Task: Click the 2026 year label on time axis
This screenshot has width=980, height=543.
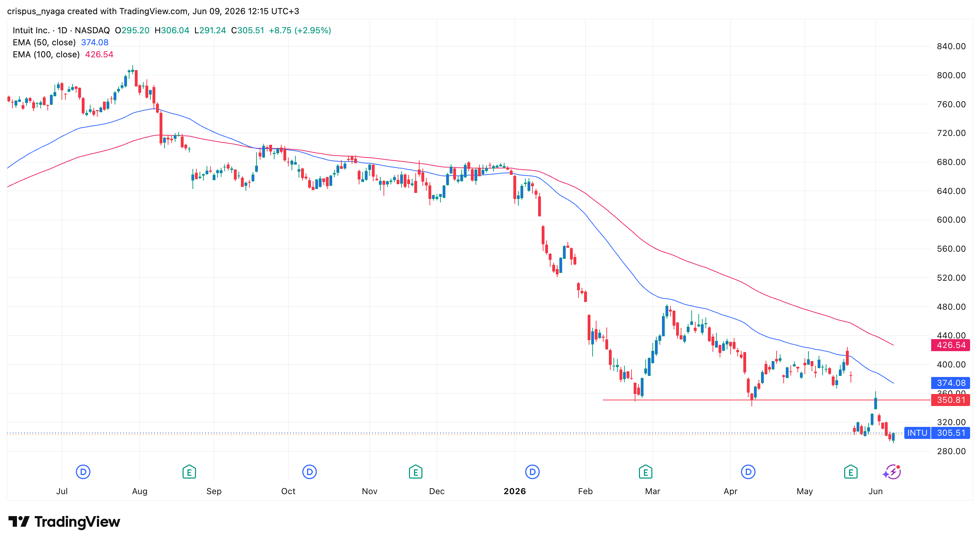Action: pos(514,491)
